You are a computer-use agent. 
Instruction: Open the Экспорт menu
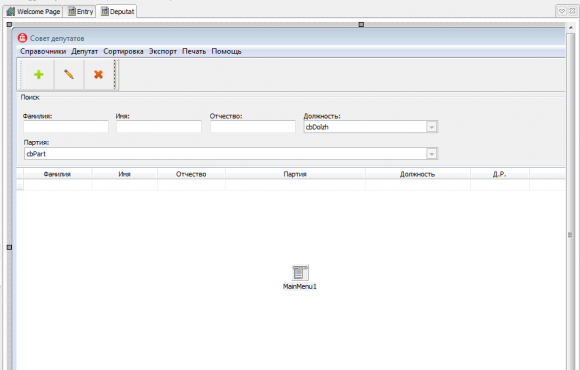[x=163, y=51]
